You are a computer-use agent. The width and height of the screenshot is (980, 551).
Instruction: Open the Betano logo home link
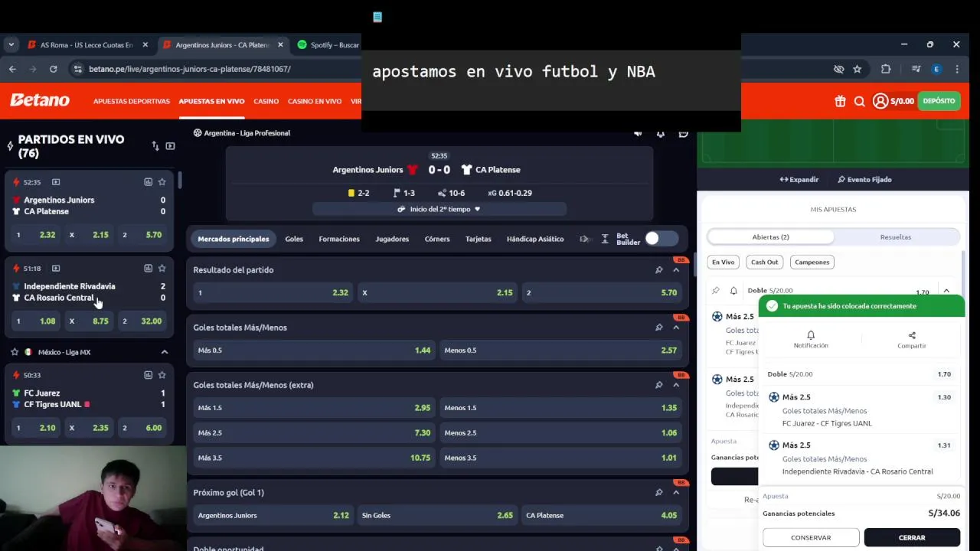coord(40,100)
